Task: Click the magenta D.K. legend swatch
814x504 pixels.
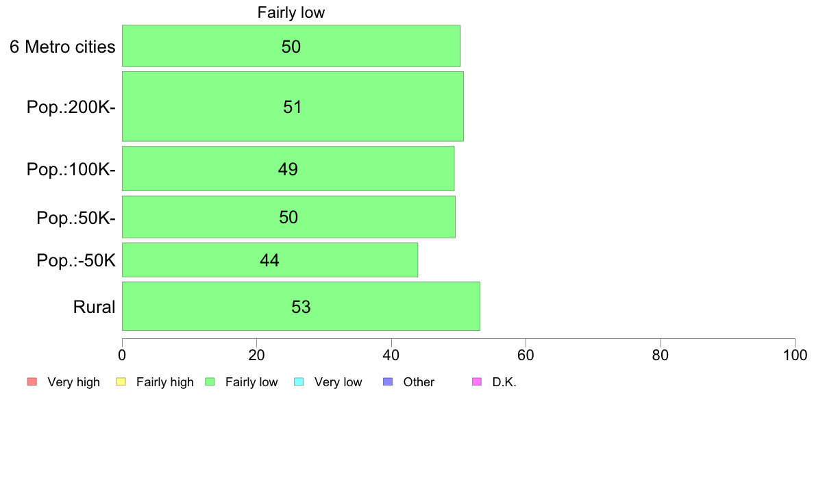Action: click(x=477, y=382)
